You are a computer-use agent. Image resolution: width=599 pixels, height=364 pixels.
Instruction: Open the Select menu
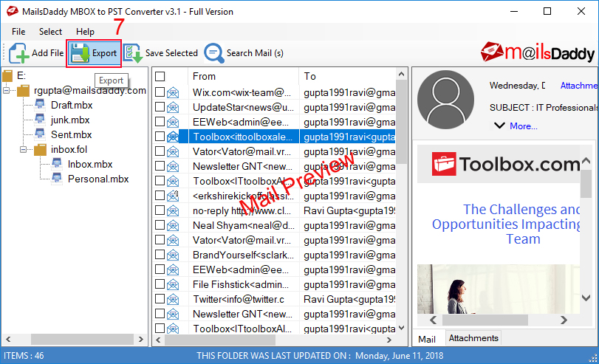point(50,32)
